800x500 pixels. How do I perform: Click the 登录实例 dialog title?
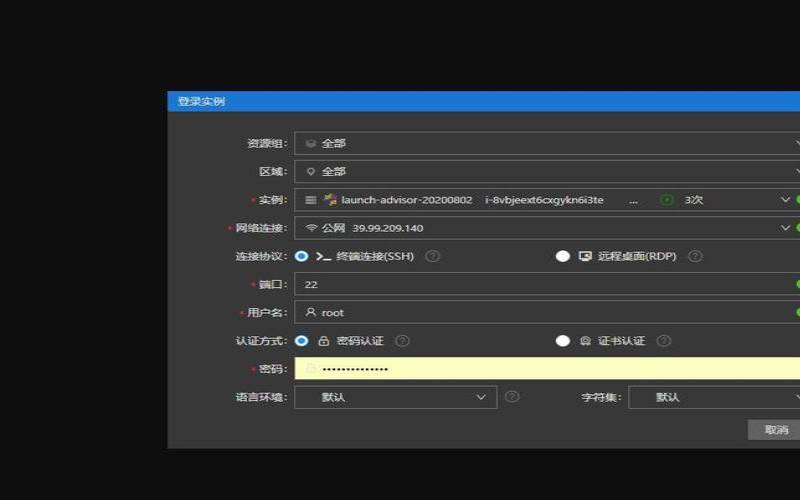(201, 101)
